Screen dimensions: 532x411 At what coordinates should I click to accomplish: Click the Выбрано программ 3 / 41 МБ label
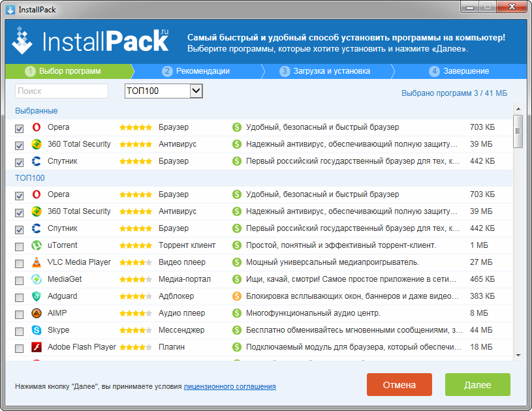(x=454, y=93)
